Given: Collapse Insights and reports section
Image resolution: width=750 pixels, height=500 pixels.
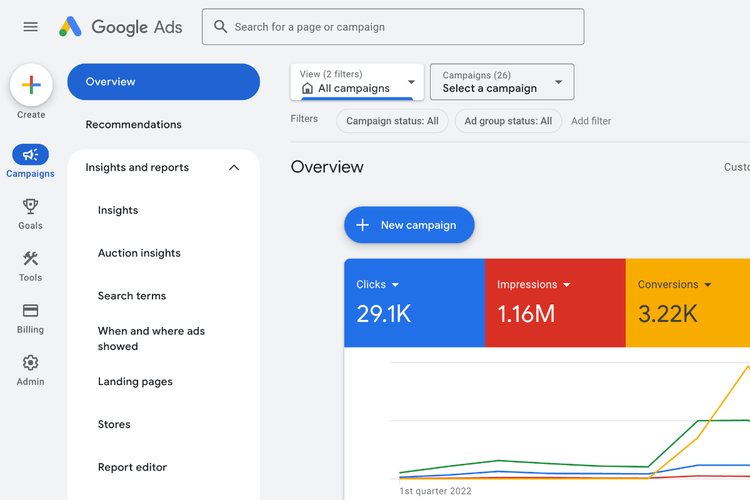Looking at the screenshot, I should 234,168.
